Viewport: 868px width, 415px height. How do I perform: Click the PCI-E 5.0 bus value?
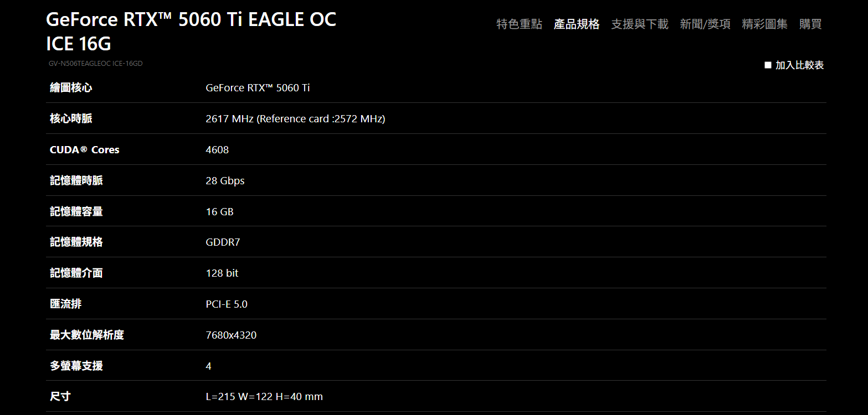coord(227,304)
